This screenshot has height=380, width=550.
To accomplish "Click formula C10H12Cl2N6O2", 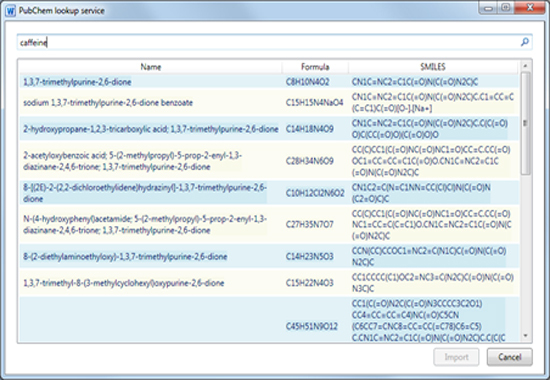I will click(315, 193).
